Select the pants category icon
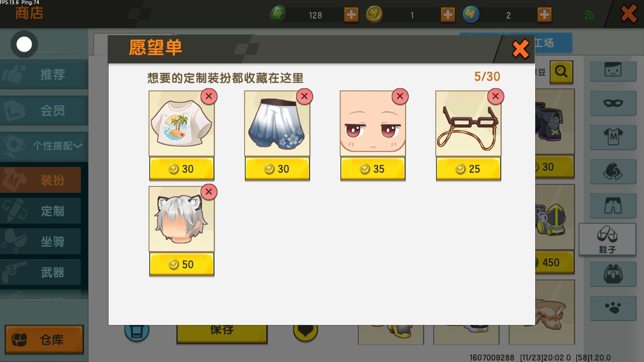This screenshot has height=362, width=644. pyautogui.click(x=613, y=206)
